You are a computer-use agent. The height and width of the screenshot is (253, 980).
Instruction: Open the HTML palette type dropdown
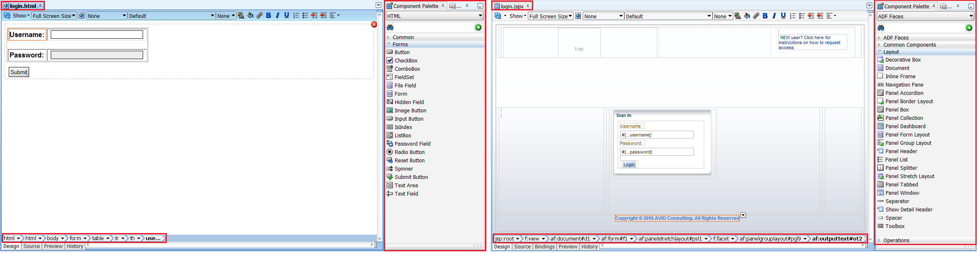click(x=435, y=16)
